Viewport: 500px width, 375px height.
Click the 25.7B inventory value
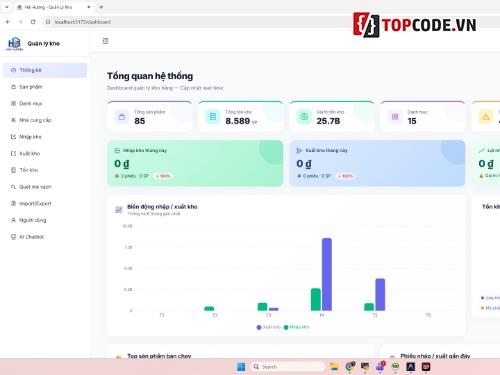tap(328, 121)
